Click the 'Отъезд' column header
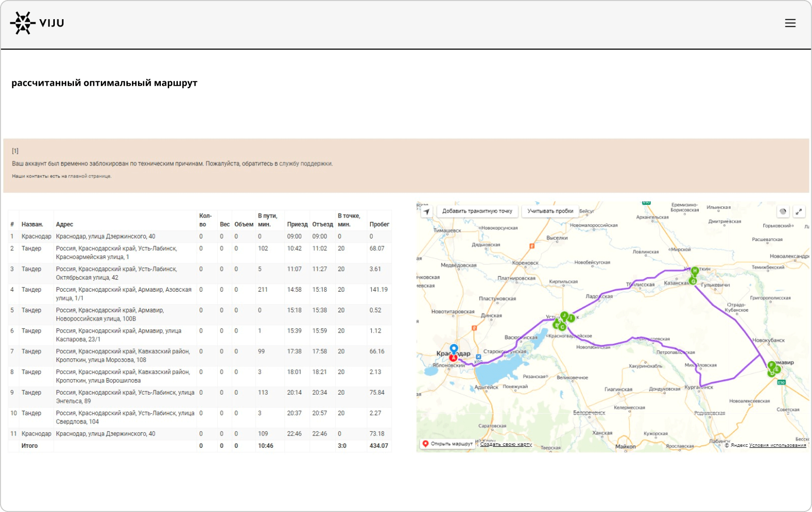 coord(323,224)
